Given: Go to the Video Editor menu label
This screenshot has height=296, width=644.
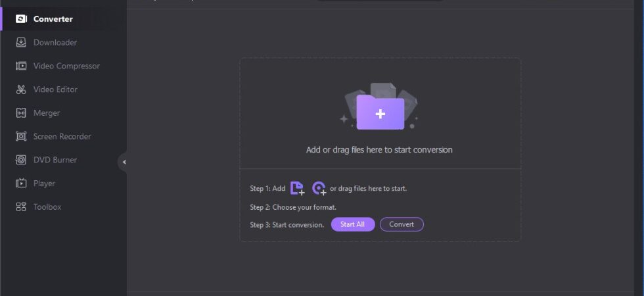Looking at the screenshot, I should tap(55, 89).
